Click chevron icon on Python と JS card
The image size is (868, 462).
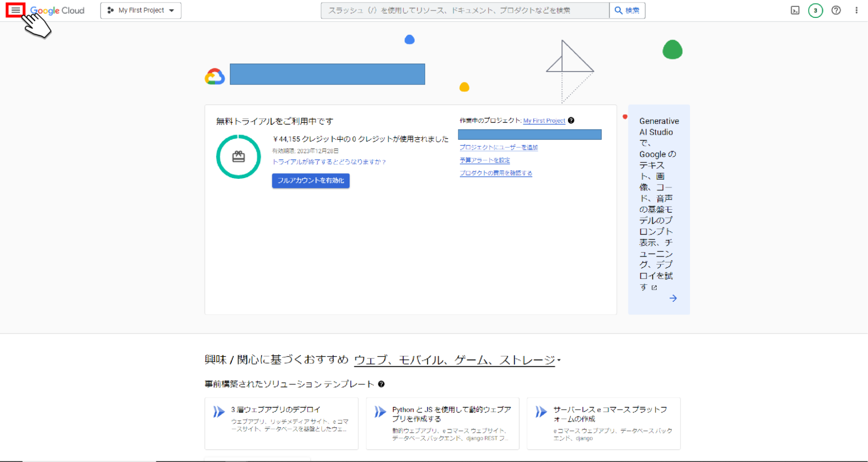pyautogui.click(x=380, y=411)
